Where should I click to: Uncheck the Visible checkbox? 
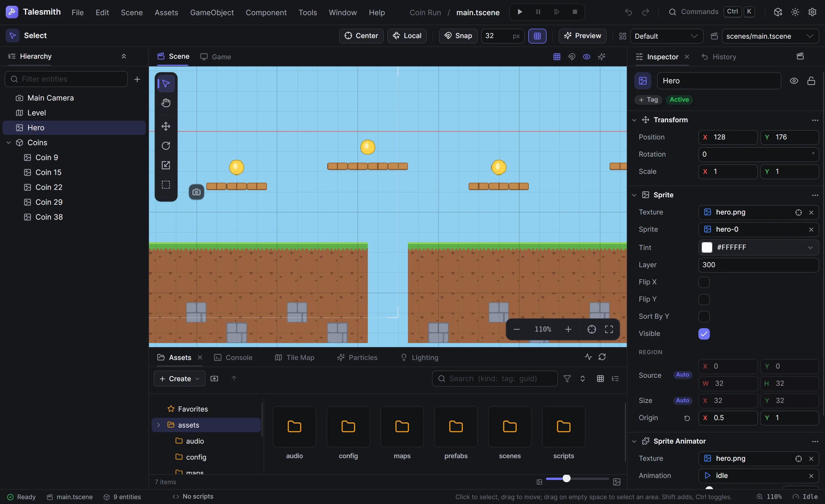pyautogui.click(x=704, y=334)
